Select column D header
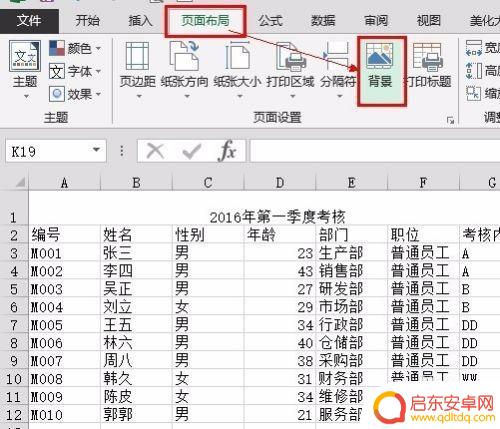 pos(280,183)
